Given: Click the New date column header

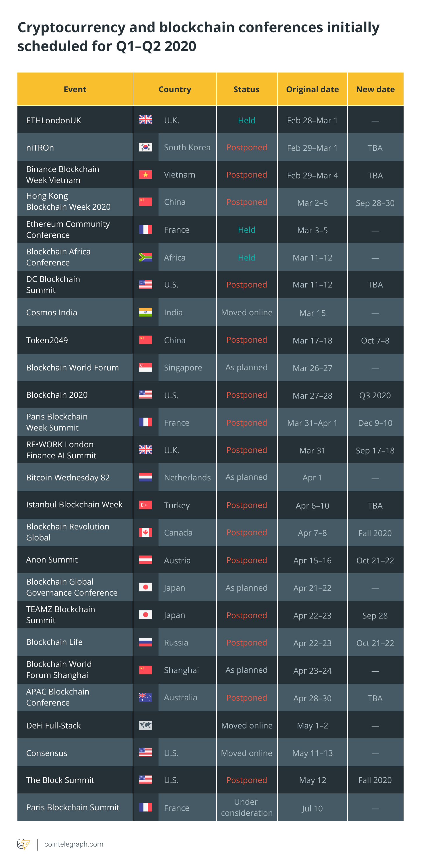Looking at the screenshot, I should pos(375,89).
